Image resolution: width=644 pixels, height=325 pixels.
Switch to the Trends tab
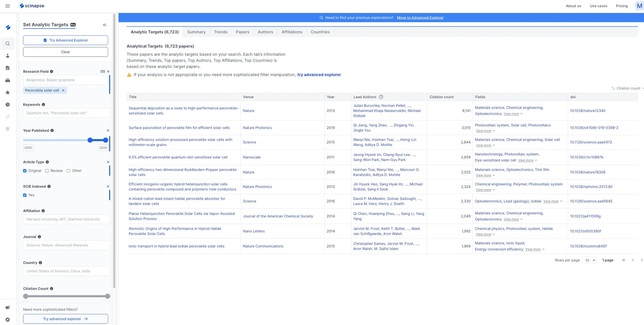tap(221, 32)
